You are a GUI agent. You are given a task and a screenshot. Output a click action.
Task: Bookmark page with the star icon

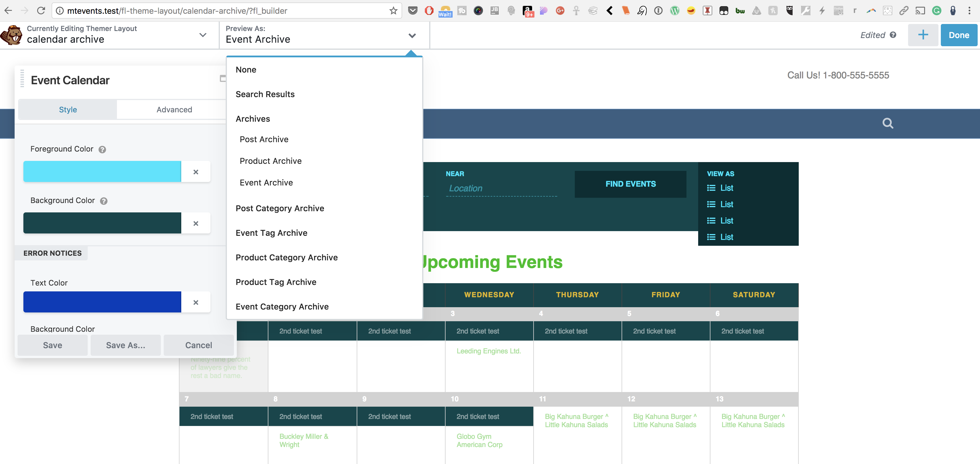pos(393,11)
